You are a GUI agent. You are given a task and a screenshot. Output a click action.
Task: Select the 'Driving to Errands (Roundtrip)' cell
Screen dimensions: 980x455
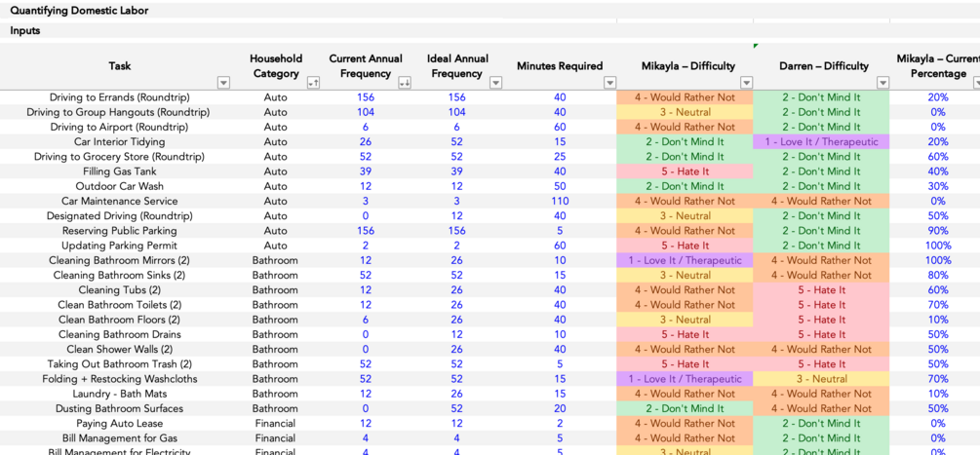pos(119,97)
